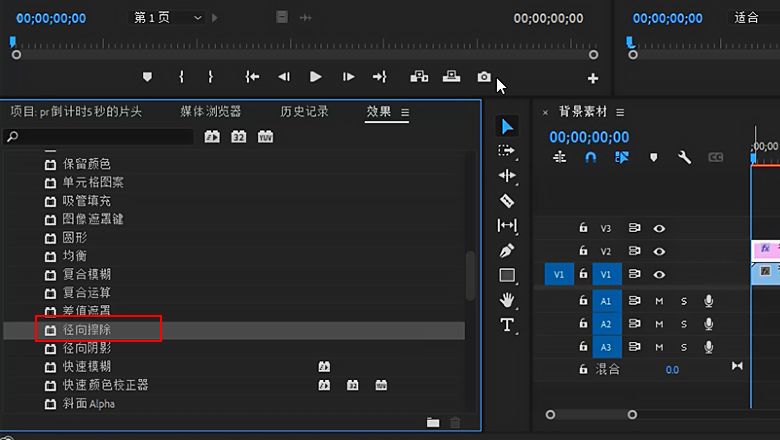Select the Track Select Forward tool
Screen dimensions: 780x440
[x=506, y=151]
